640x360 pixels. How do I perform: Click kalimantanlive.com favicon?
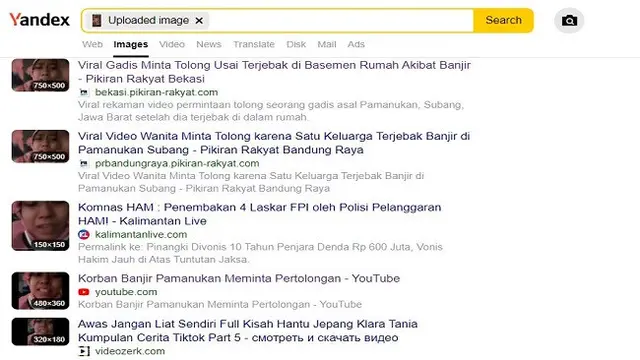coord(84,235)
